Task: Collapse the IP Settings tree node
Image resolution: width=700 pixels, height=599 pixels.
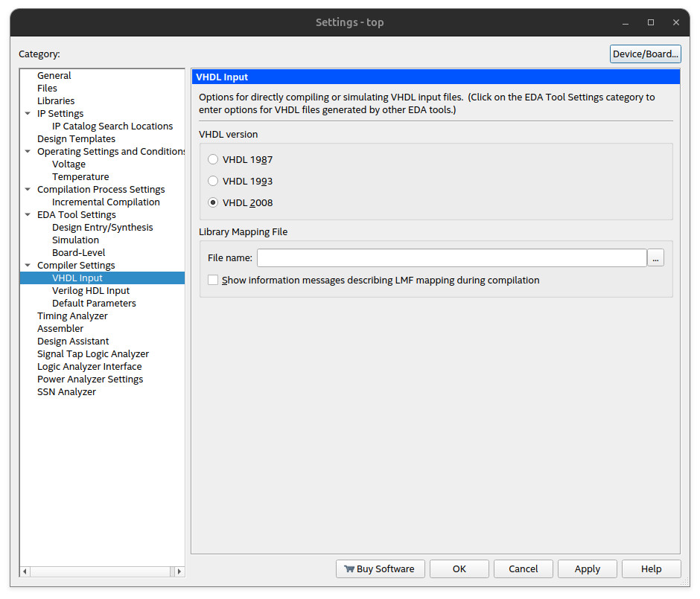Action: 28,114
